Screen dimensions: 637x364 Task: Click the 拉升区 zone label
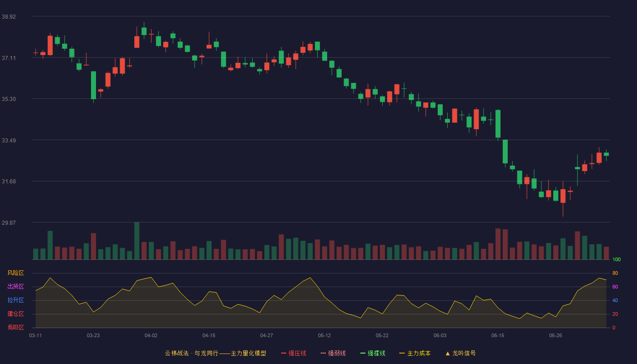click(x=15, y=300)
